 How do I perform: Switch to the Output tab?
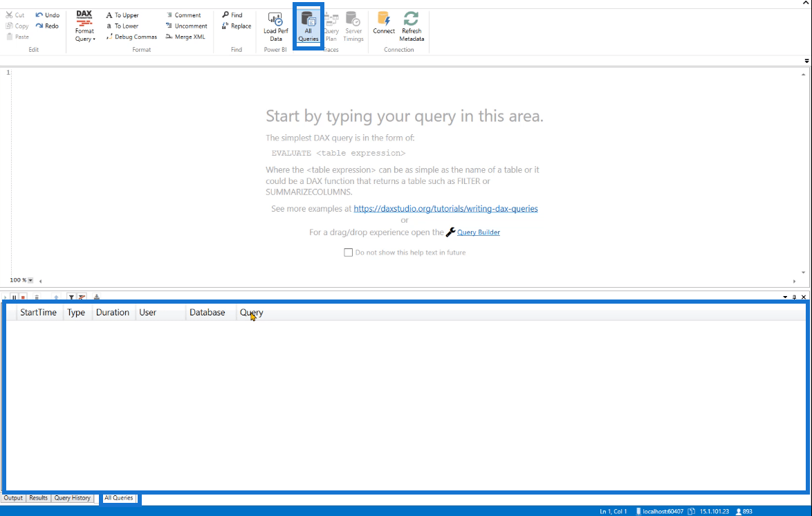13,498
